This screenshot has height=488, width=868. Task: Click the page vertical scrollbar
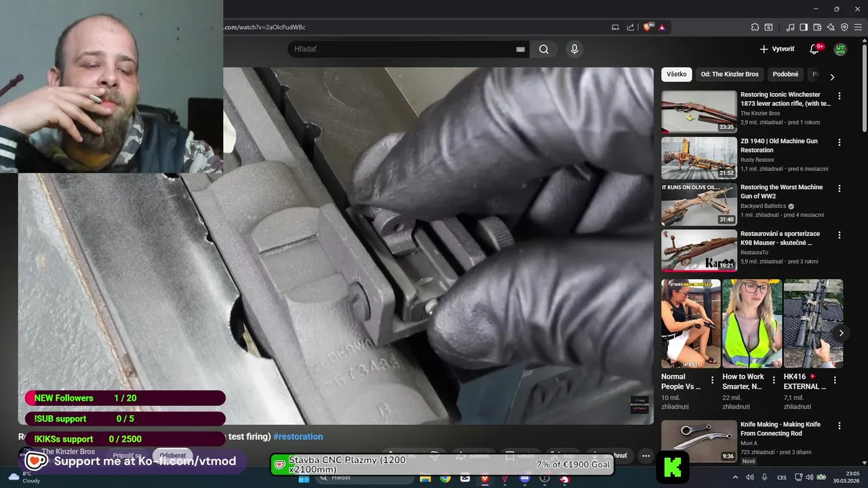click(x=864, y=88)
